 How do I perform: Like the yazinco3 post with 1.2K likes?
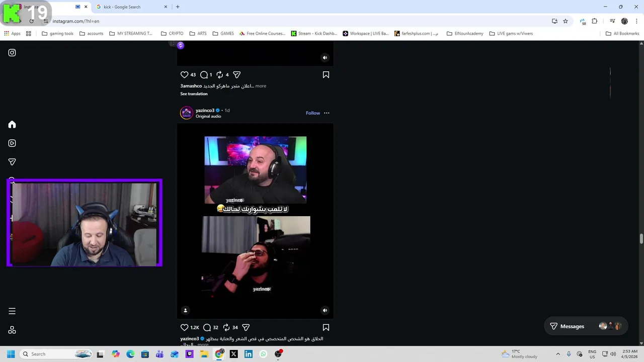pyautogui.click(x=184, y=327)
